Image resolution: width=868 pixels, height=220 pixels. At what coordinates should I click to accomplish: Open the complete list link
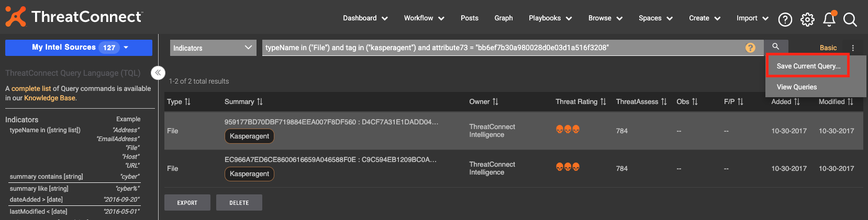pos(31,89)
